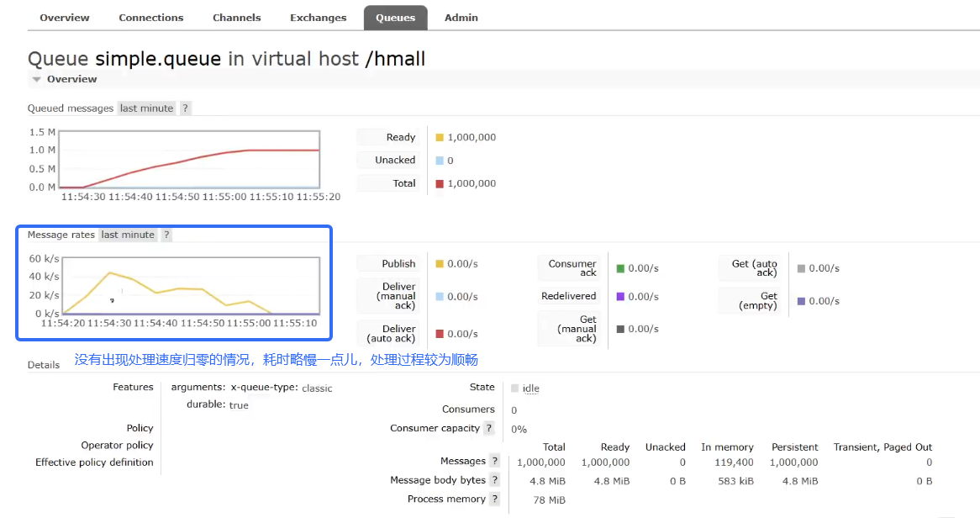The image size is (980, 518).
Task: Open help for Queued messages
Action: pos(185,108)
